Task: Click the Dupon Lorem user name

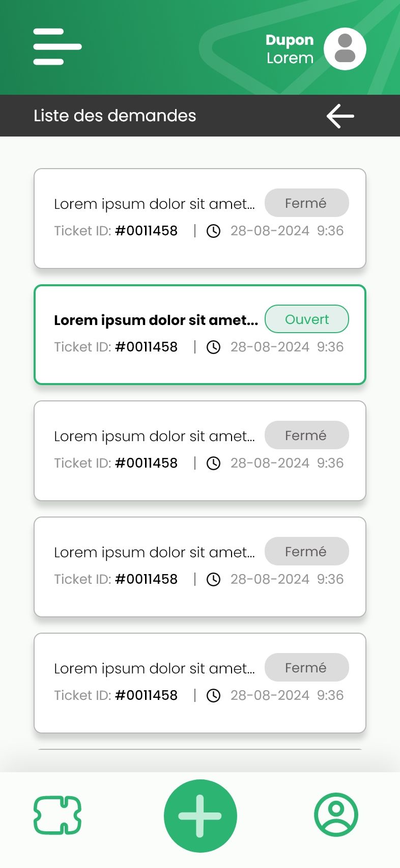Action: [289, 49]
